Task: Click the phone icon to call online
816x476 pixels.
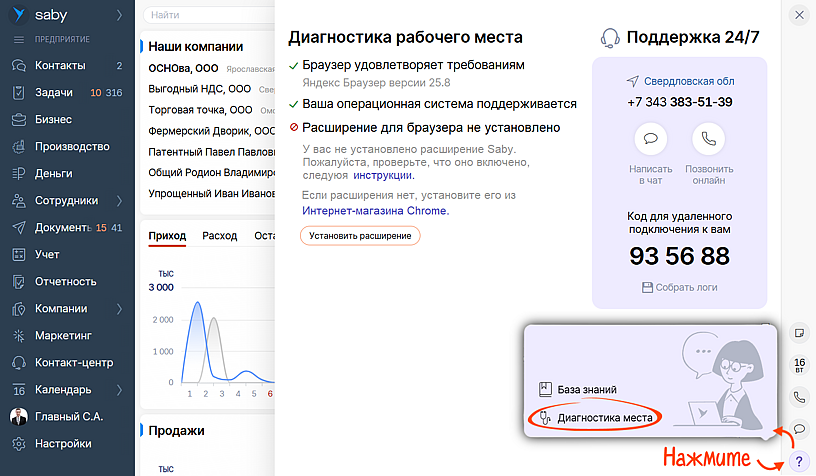Action: point(708,139)
